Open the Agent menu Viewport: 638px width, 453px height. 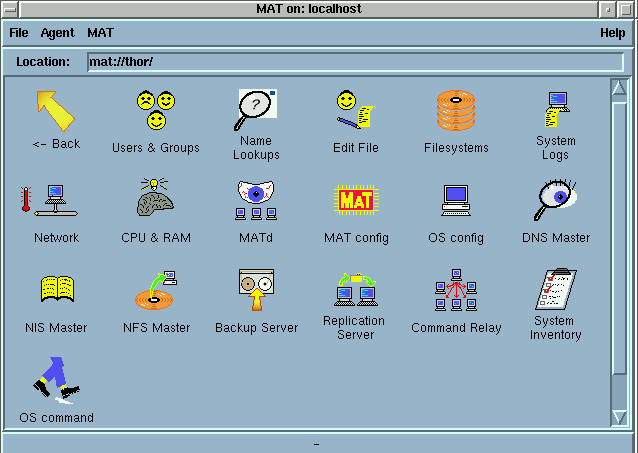(57, 33)
